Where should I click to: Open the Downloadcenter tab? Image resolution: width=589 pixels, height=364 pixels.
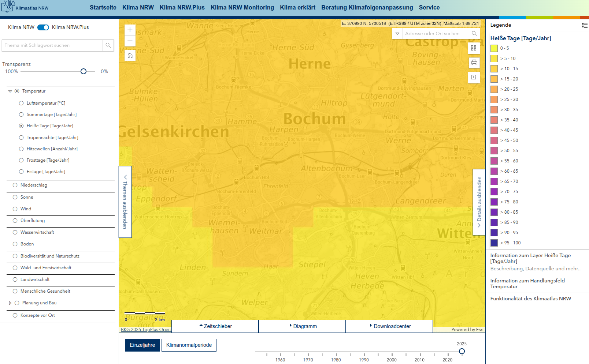tap(389, 326)
